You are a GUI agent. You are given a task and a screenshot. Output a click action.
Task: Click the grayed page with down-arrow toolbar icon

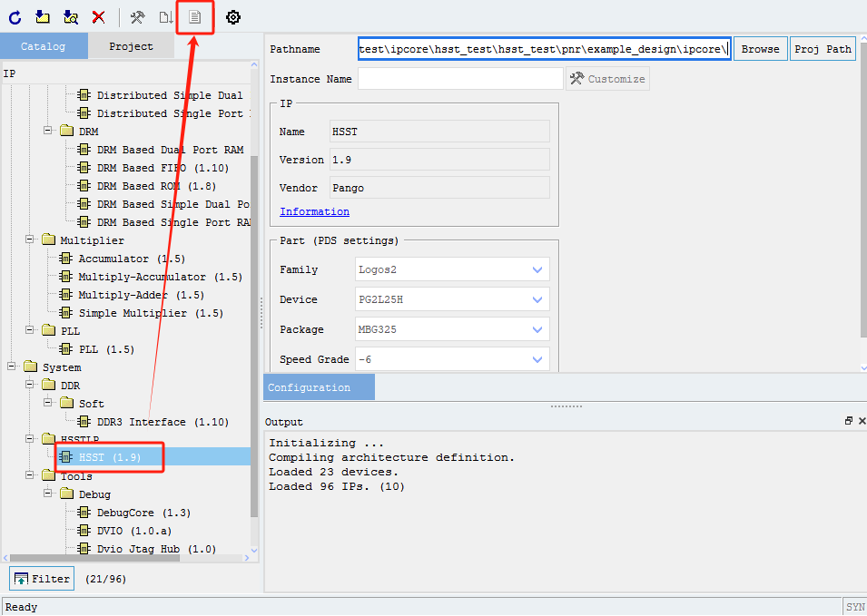tap(166, 17)
